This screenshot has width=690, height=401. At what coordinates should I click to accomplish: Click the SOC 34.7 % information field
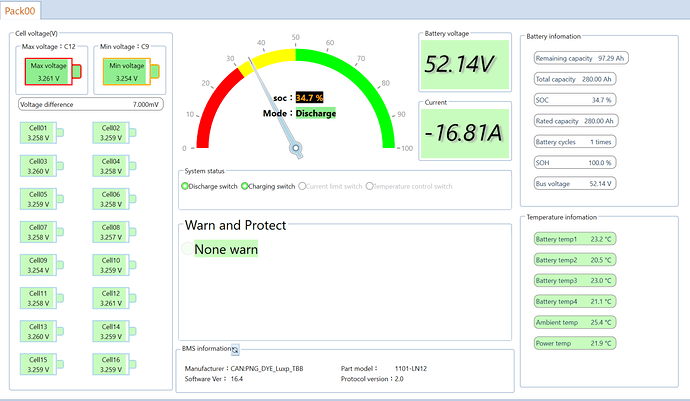tap(575, 100)
